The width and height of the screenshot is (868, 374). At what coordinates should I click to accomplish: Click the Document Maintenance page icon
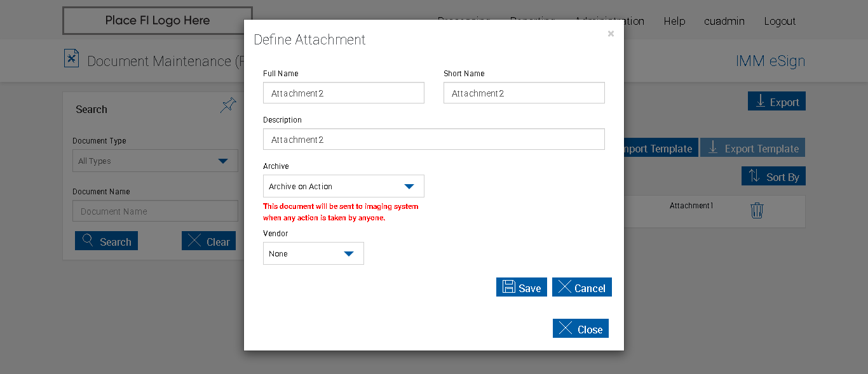point(72,59)
